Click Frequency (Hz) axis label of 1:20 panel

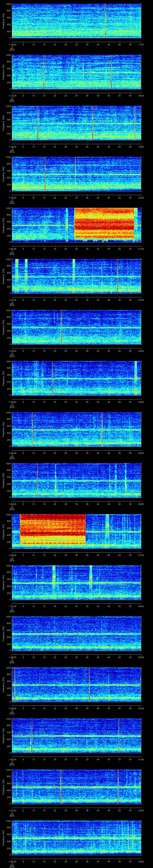3,225
